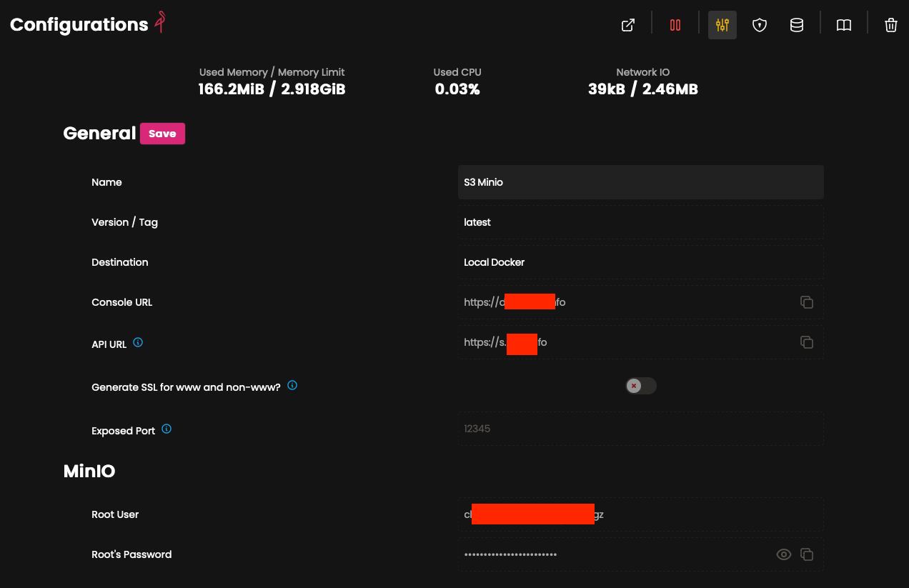The height and width of the screenshot is (588, 909).
Task: Show info for Exposed Port
Action: (167, 429)
